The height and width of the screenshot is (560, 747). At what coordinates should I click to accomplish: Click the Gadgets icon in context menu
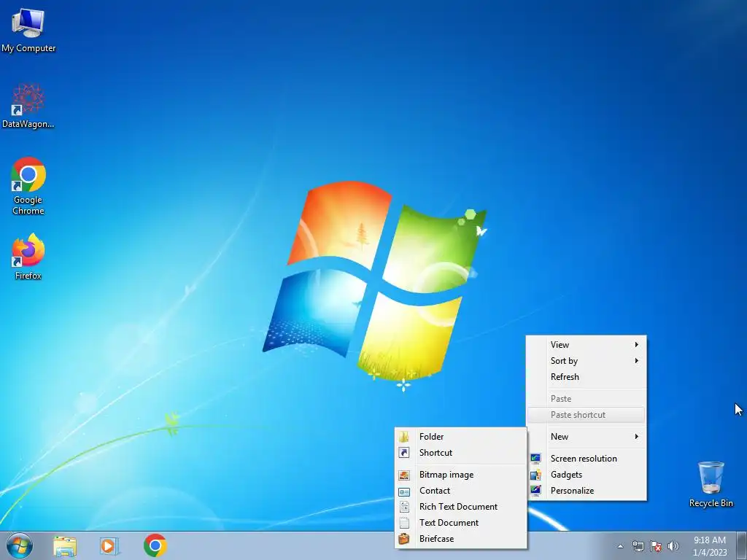(535, 475)
